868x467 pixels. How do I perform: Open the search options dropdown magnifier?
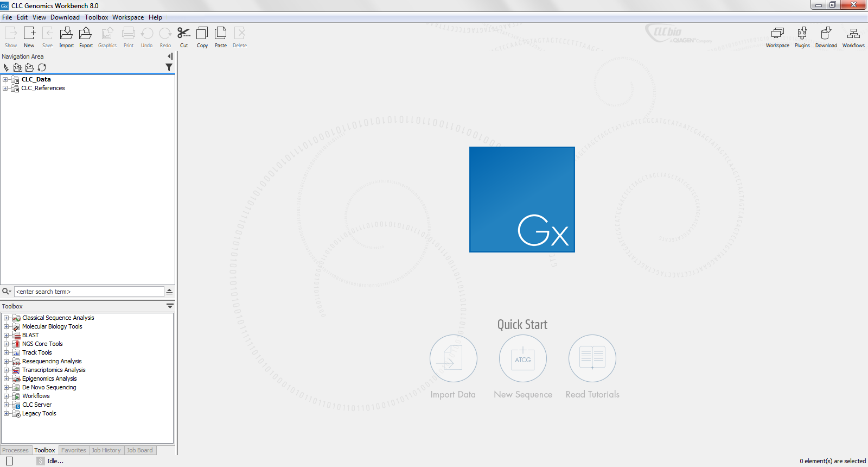coord(7,292)
